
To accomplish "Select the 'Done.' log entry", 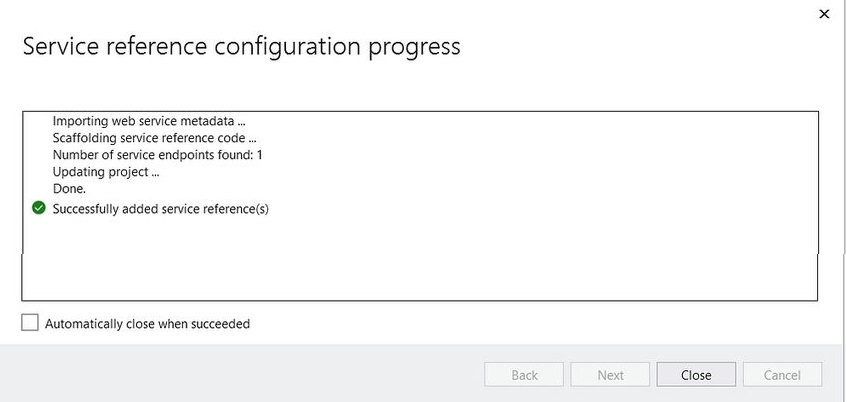I will [x=69, y=189].
